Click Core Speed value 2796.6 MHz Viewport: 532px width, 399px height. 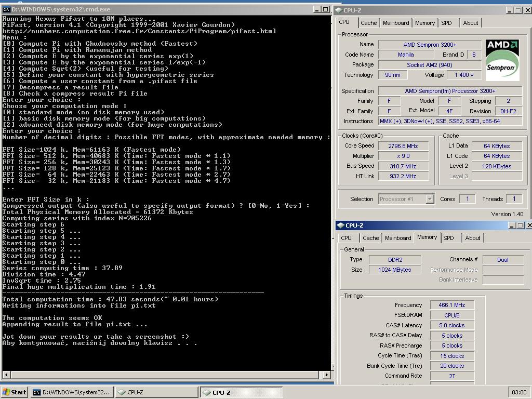coord(403,146)
